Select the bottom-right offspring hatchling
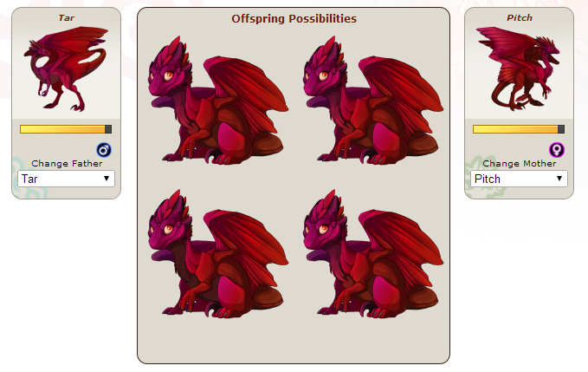The width and height of the screenshot is (588, 372). pos(373,254)
